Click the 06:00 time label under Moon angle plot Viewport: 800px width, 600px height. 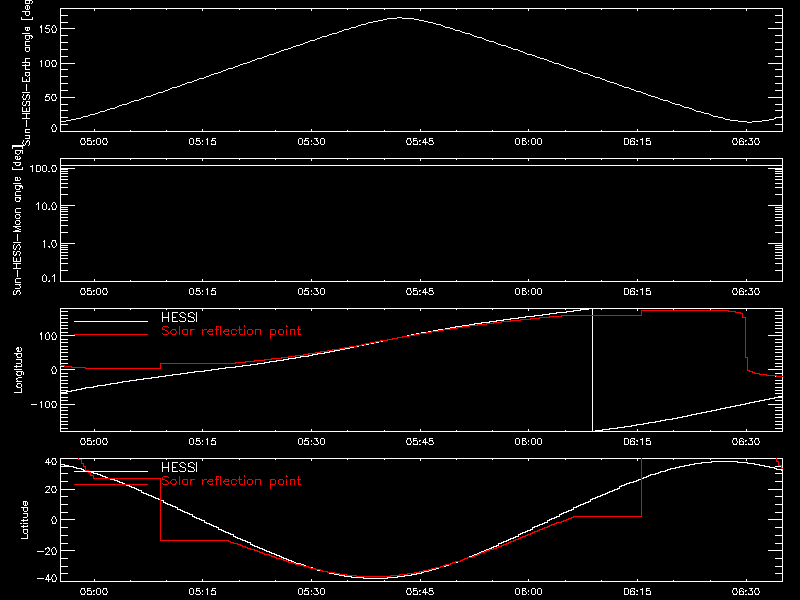tap(529, 292)
